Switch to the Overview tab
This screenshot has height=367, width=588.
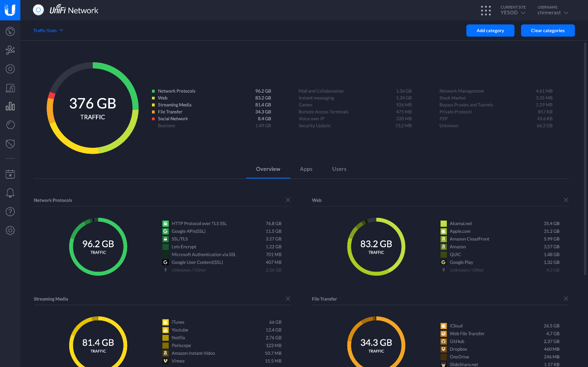pos(268,169)
